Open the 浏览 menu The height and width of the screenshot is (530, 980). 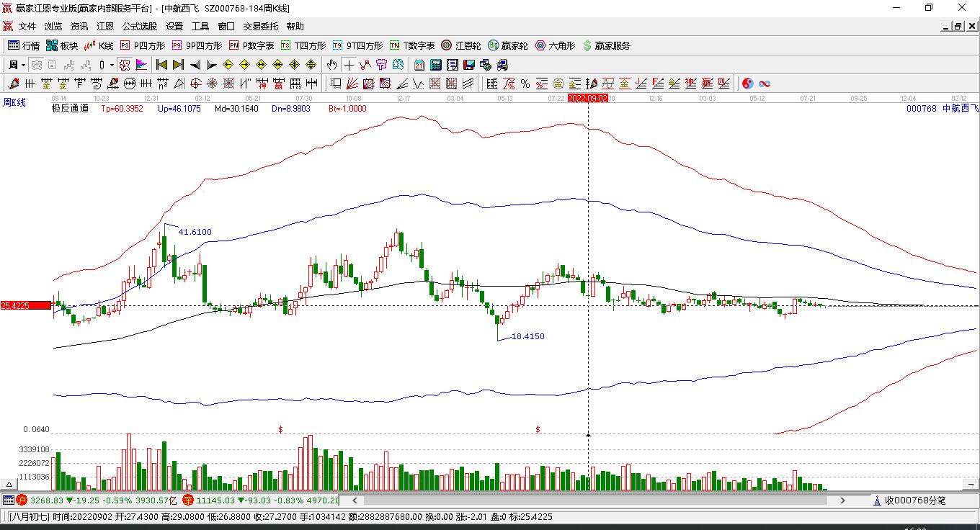click(53, 27)
